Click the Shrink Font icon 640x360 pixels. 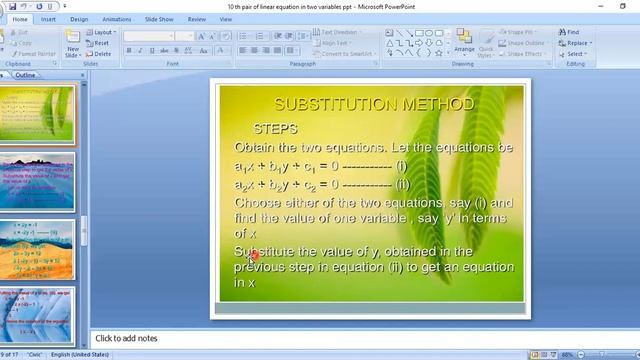point(212,36)
